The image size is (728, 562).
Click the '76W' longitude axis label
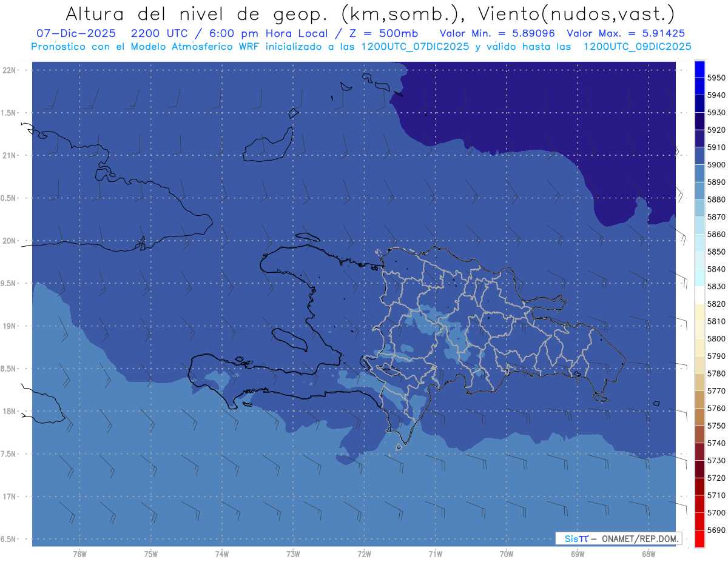[79, 554]
